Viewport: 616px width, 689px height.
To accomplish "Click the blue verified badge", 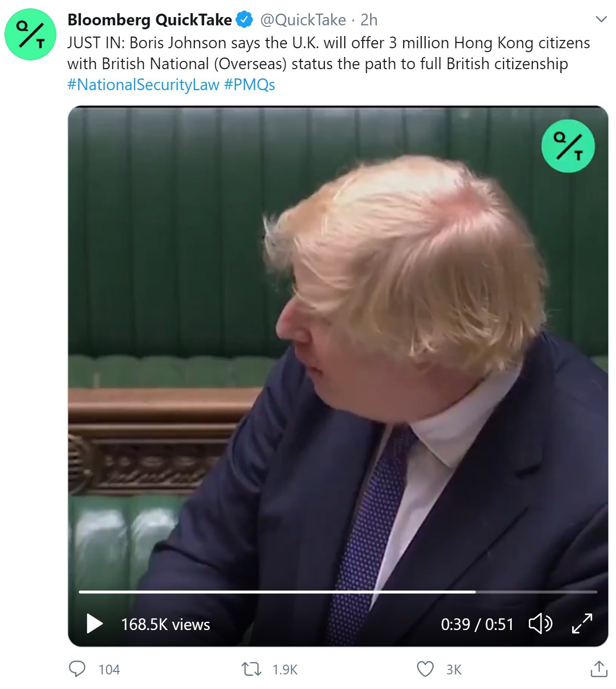I will pyautogui.click(x=244, y=19).
